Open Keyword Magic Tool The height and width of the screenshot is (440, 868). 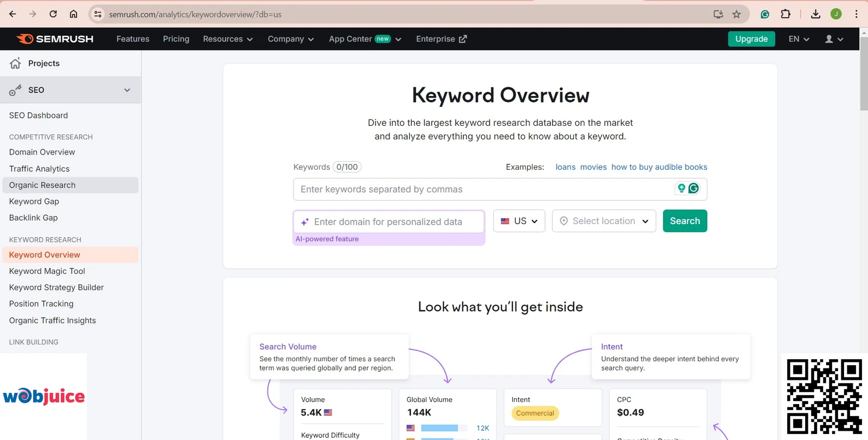pyautogui.click(x=47, y=271)
